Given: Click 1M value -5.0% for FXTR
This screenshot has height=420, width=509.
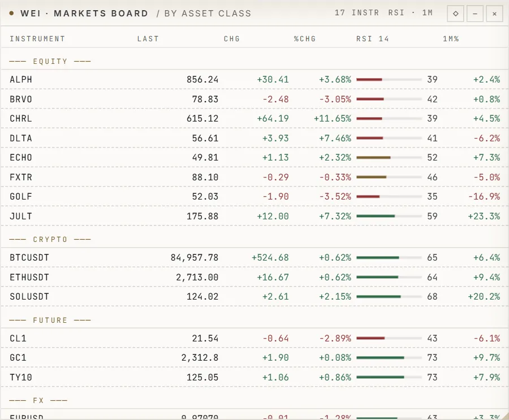Looking at the screenshot, I should click(486, 177).
